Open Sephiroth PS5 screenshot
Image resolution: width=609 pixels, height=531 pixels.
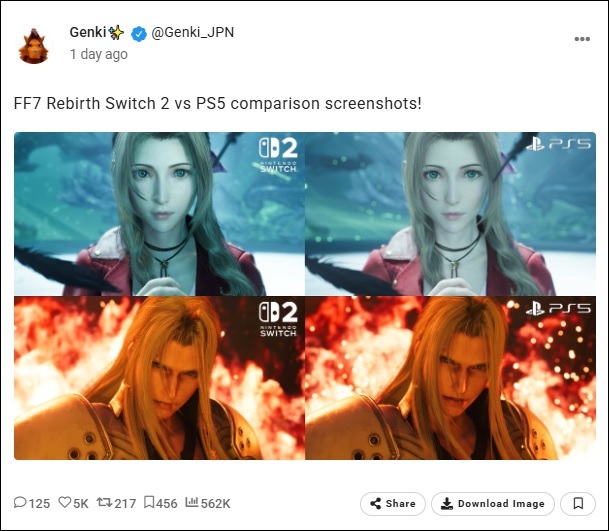pyautogui.click(x=451, y=378)
